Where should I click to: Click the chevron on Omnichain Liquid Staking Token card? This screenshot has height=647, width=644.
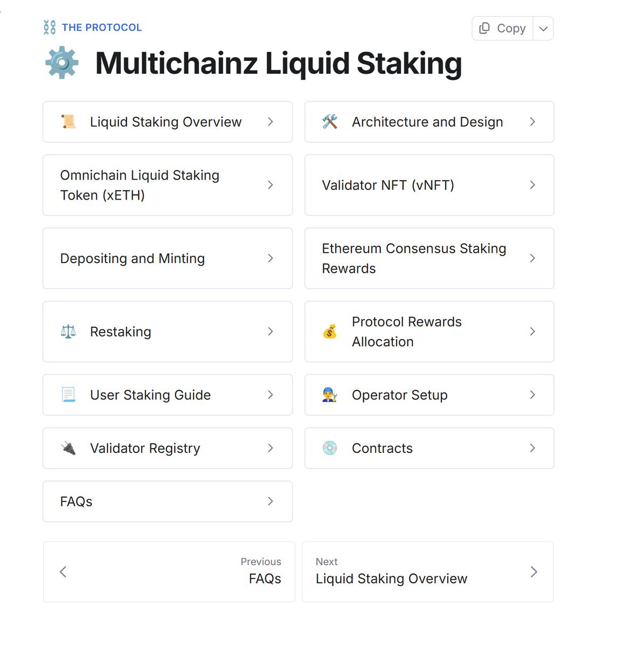click(x=271, y=185)
